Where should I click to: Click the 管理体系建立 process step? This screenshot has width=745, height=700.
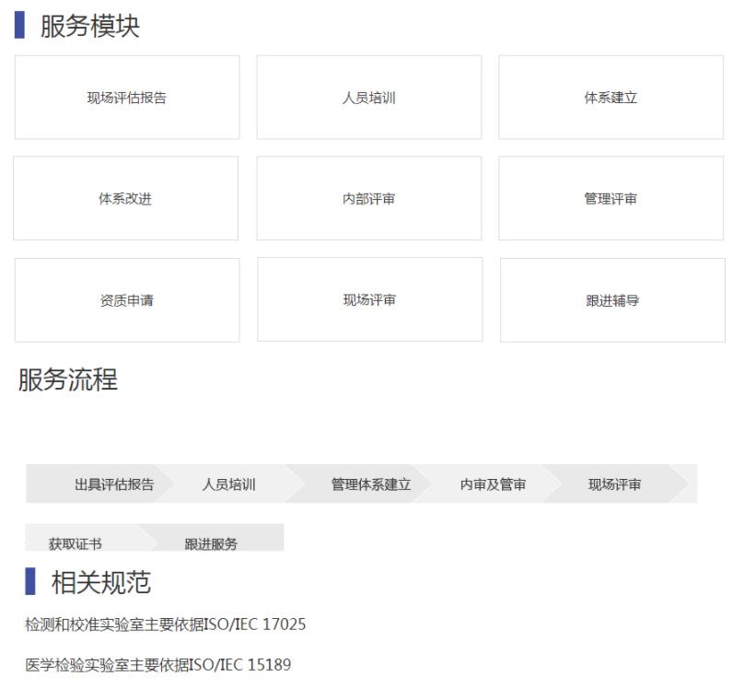pyautogui.click(x=371, y=484)
